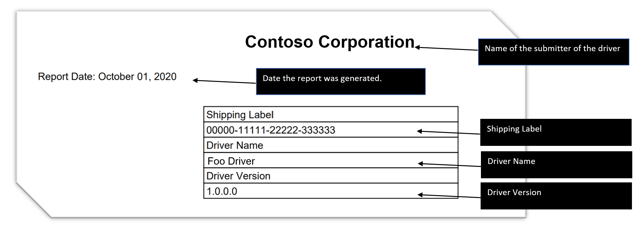The image size is (644, 225).
Task: Click the Contoso Corporation heading
Action: (330, 42)
